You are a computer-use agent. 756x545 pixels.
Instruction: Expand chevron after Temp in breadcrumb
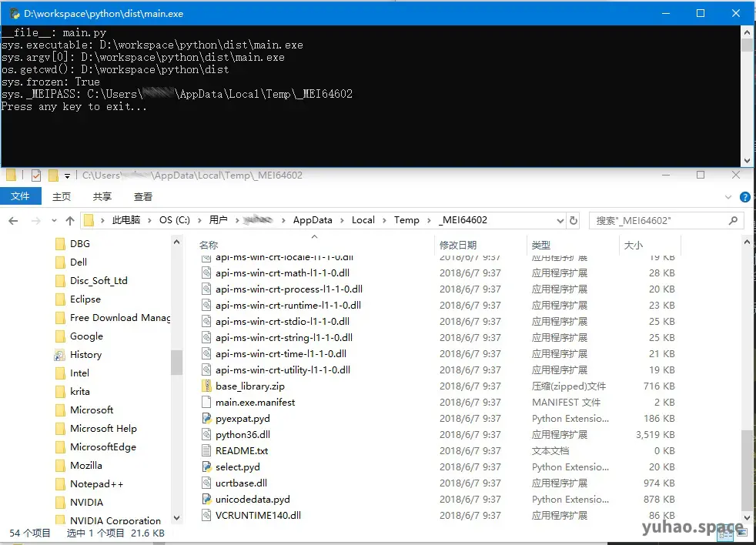pyautogui.click(x=429, y=220)
